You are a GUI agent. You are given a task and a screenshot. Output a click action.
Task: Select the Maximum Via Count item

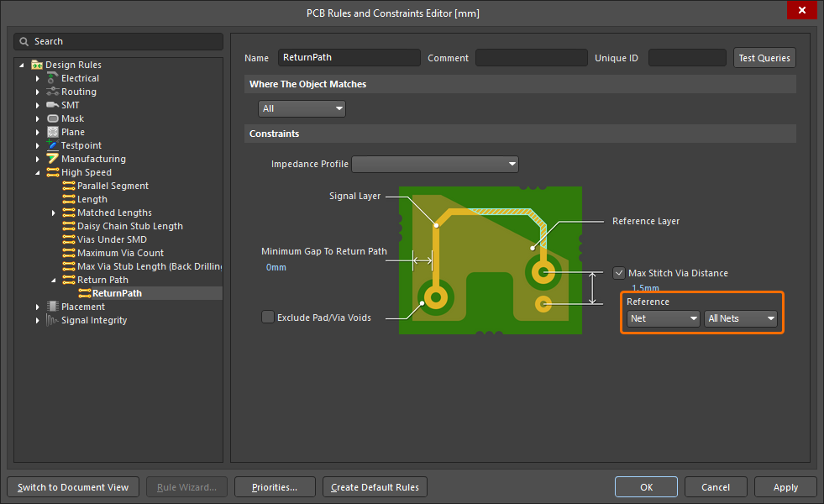click(120, 253)
